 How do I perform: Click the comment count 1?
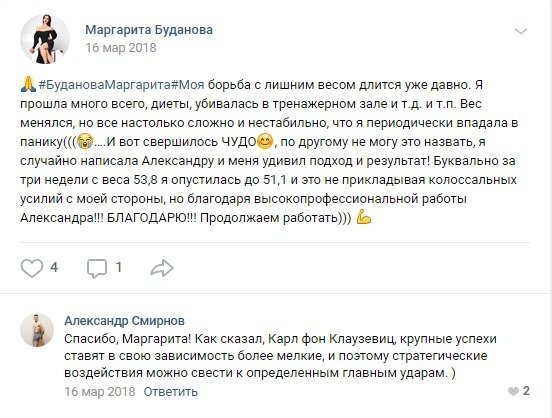119,267
